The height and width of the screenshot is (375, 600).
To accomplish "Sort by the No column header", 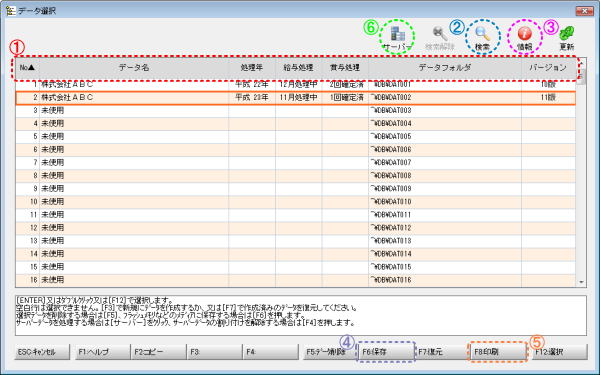I will coord(27,68).
